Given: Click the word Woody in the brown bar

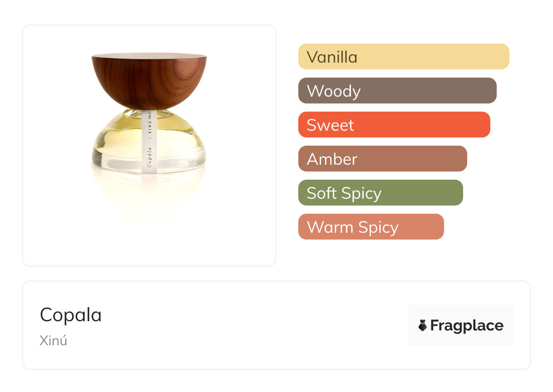Looking at the screenshot, I should tap(334, 91).
